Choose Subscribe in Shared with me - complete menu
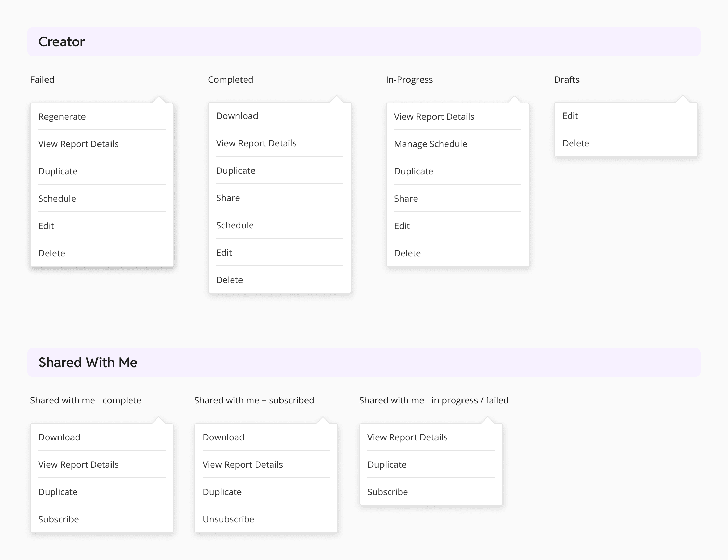This screenshot has width=728, height=560. coord(58,519)
